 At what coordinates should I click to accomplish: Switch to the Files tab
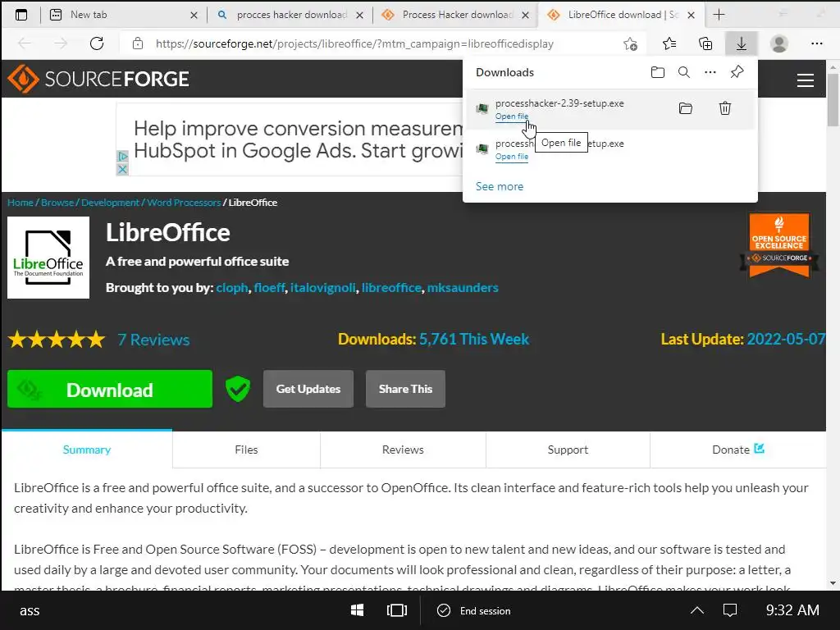pos(246,450)
